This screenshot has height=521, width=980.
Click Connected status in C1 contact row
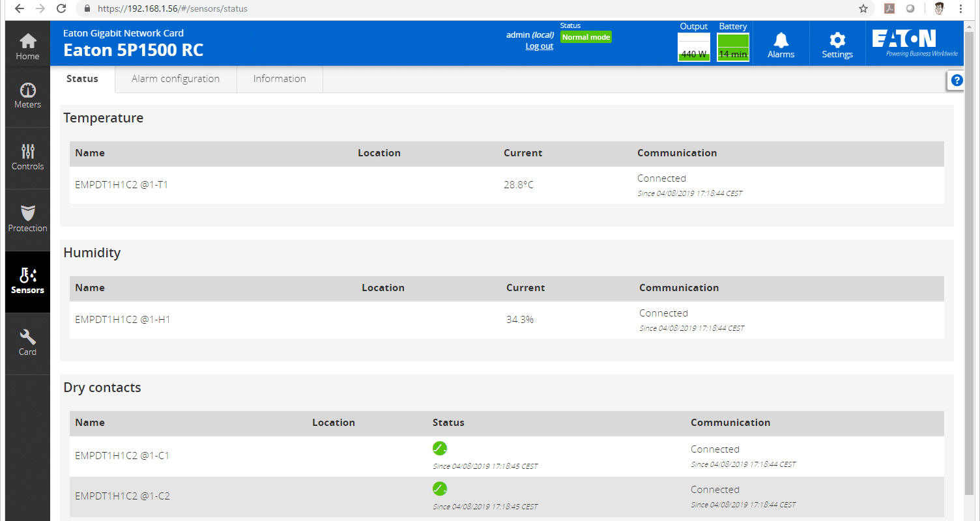[715, 449]
